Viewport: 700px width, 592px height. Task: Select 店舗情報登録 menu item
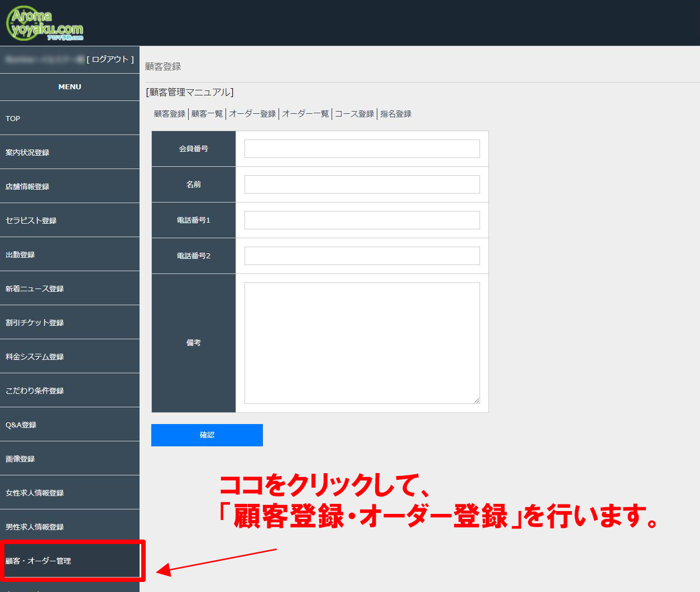(27, 186)
